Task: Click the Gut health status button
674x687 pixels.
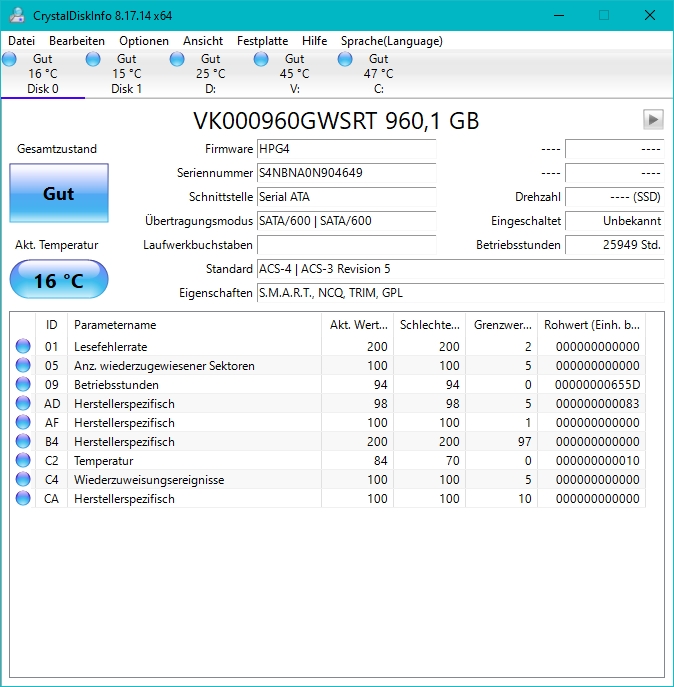Action: click(x=59, y=193)
